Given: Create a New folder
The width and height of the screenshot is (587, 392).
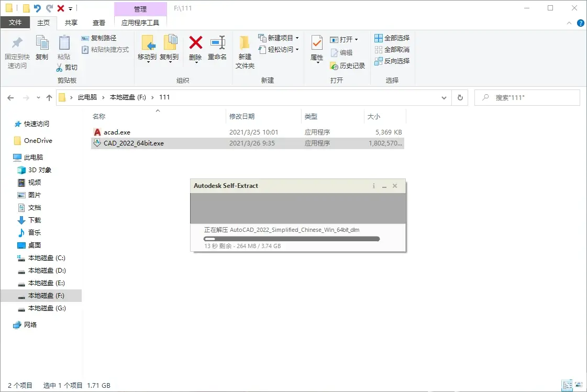Looking at the screenshot, I should [245, 52].
